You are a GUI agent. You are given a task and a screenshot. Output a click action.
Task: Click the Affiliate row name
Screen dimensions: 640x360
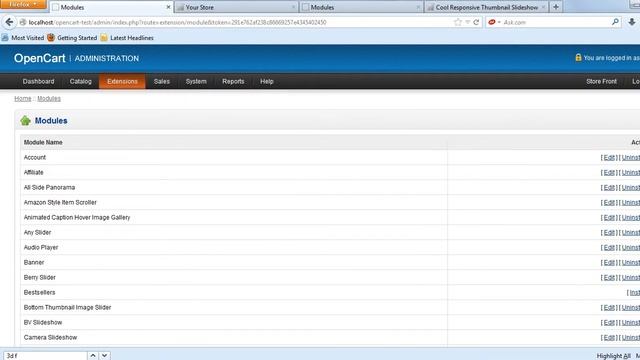tap(33, 173)
